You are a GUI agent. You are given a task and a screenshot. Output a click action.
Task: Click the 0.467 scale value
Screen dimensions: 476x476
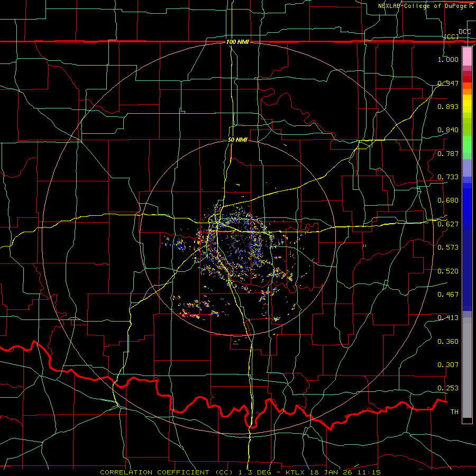pyautogui.click(x=448, y=295)
